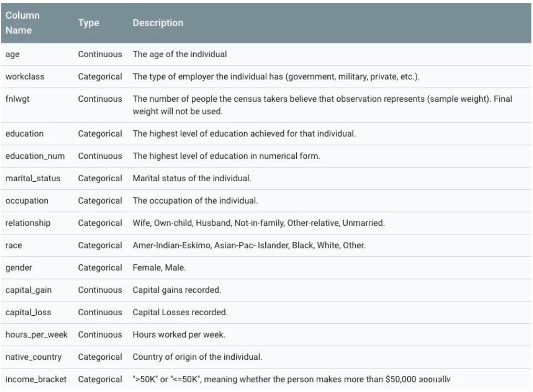Click the "Type" column header
The height and width of the screenshot is (392, 533).
point(88,23)
